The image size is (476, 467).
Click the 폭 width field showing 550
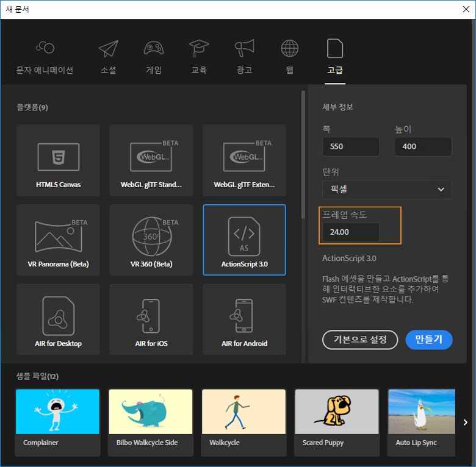tap(351, 147)
